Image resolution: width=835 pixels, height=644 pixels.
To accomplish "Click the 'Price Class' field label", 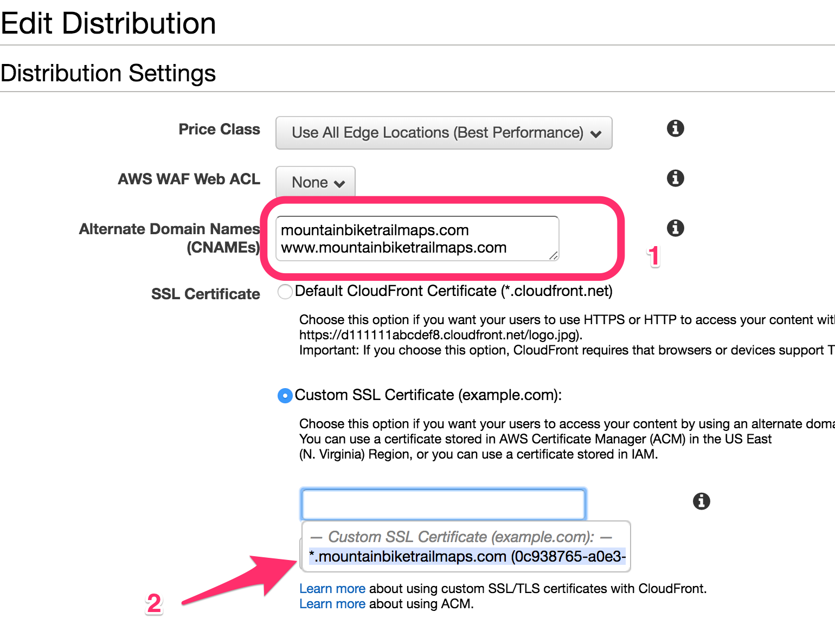I will coord(219,129).
